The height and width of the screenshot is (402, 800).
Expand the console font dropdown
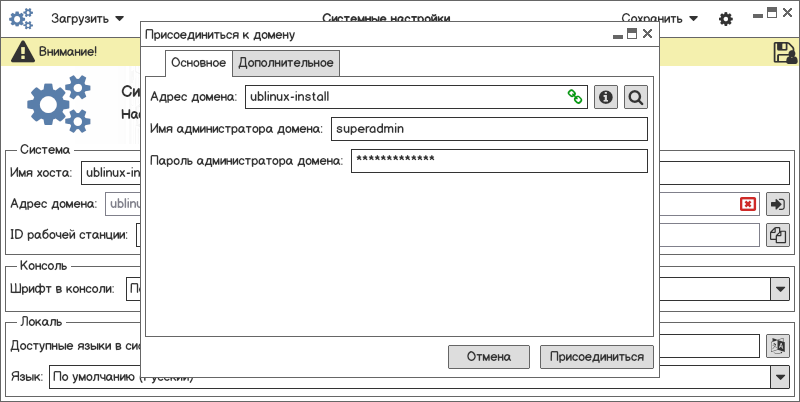click(778, 290)
